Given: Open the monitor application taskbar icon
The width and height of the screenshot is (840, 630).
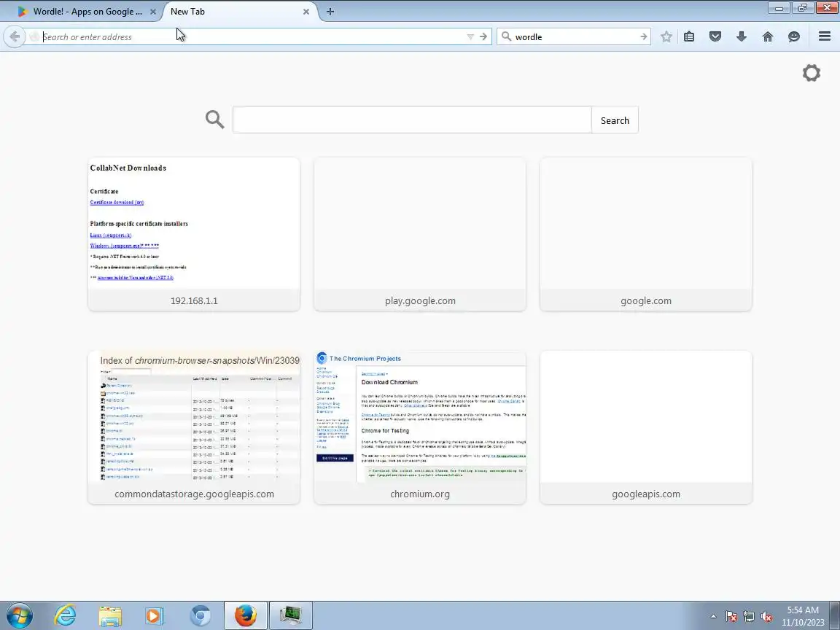Looking at the screenshot, I should [290, 615].
